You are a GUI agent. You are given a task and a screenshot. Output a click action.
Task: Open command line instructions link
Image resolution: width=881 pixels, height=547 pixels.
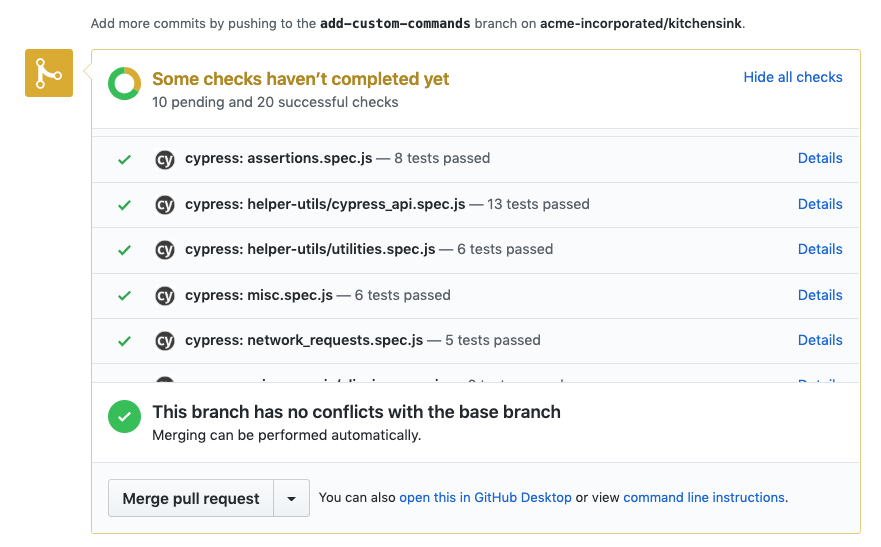(x=704, y=497)
